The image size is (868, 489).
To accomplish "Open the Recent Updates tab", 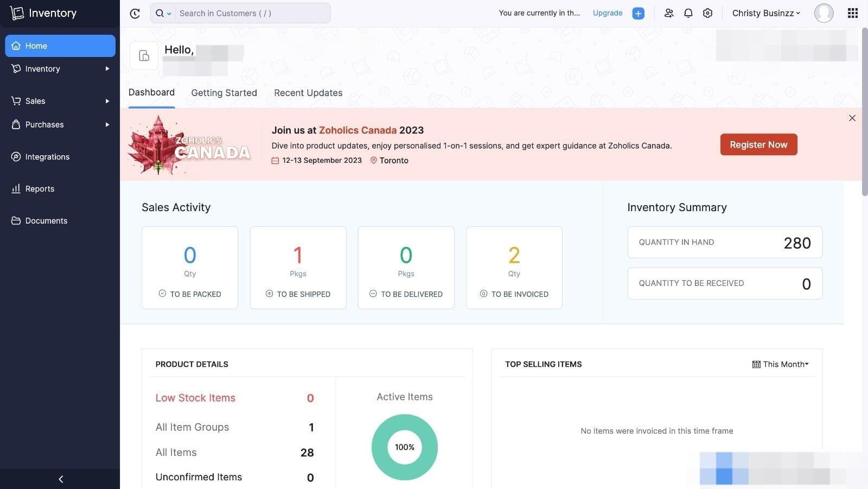I will click(x=308, y=93).
